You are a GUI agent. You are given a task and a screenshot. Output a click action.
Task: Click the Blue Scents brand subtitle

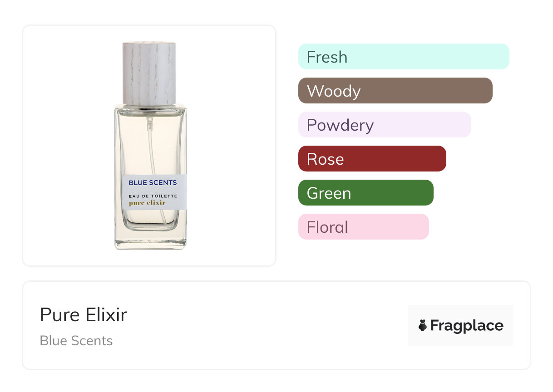(x=76, y=341)
